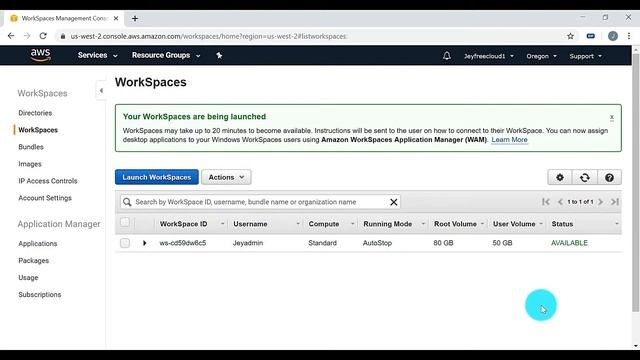Click the 50 GB user volume cell
This screenshot has height=360, width=640.
502,243
